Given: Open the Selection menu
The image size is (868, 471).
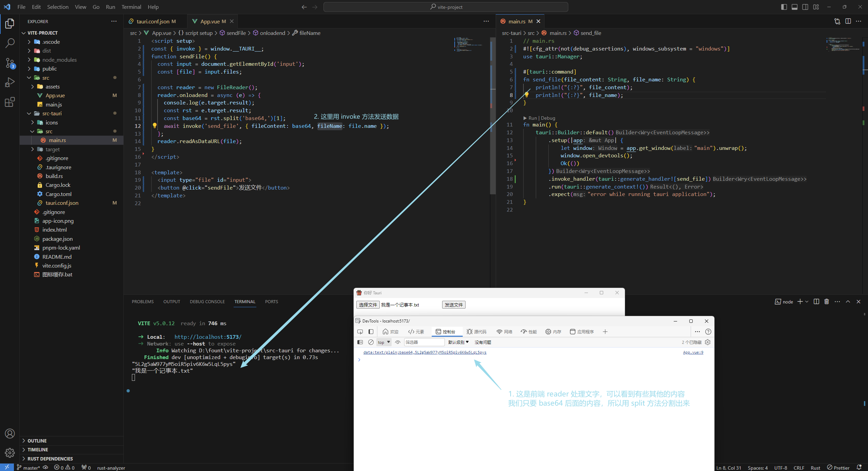Looking at the screenshot, I should 58,7.
